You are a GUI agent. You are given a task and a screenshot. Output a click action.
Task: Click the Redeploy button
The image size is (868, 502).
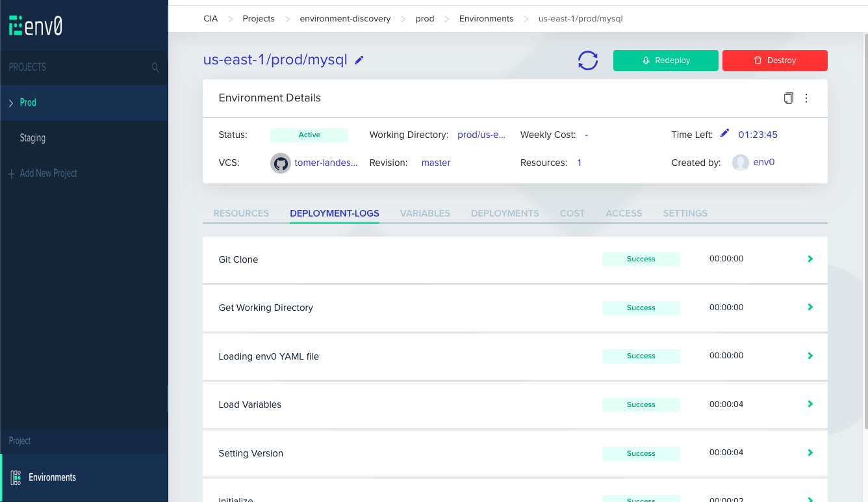666,60
